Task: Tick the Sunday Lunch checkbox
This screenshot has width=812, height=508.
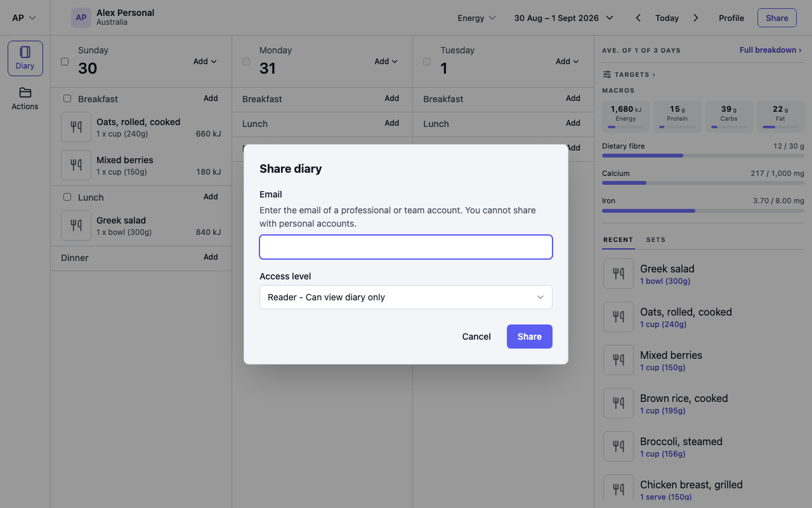Action: [x=67, y=197]
